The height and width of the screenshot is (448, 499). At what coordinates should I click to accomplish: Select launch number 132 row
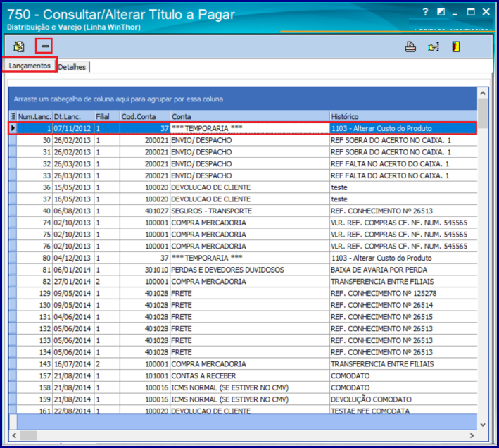point(244,328)
